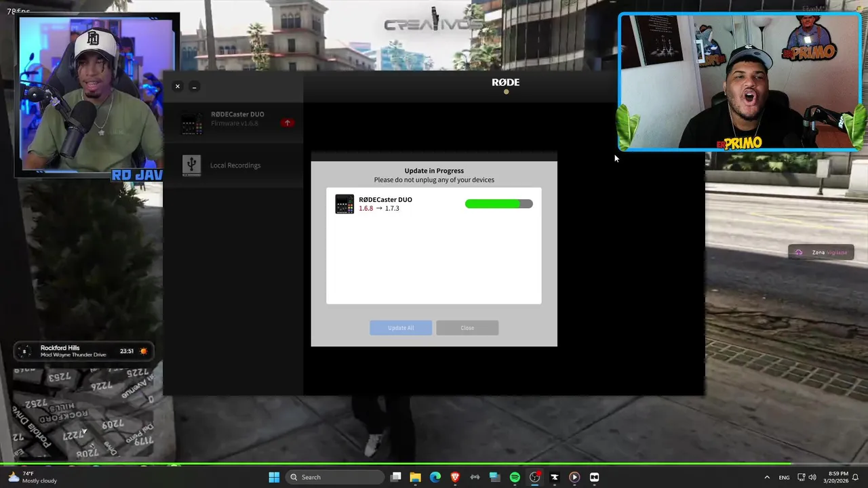Click the RØDECaster DUO sidebar device thumbnail
The image size is (868, 488).
coord(191,124)
